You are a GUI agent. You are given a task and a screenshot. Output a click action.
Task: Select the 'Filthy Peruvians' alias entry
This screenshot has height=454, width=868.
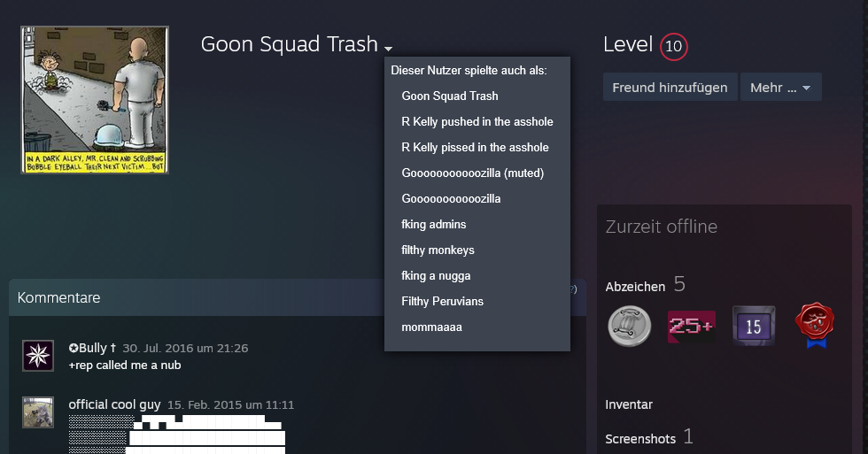[x=442, y=301]
